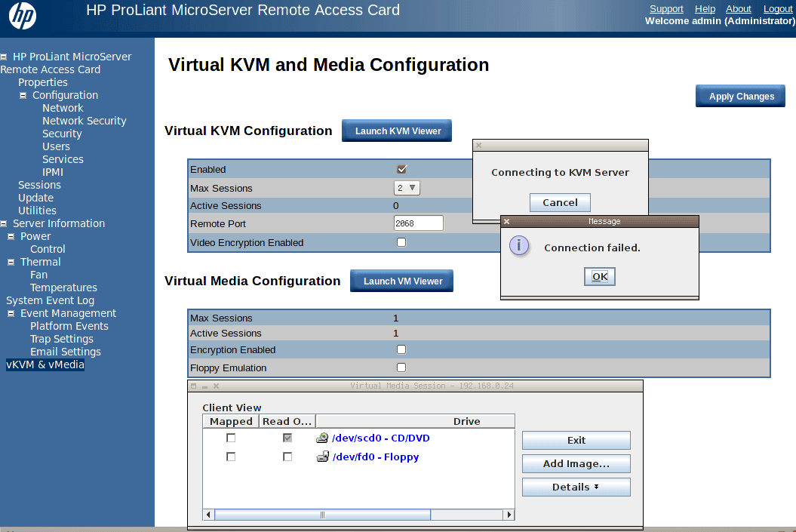The height and width of the screenshot is (532, 796).
Task: Click the CD/DVD drive icon
Action: pyautogui.click(x=322, y=438)
